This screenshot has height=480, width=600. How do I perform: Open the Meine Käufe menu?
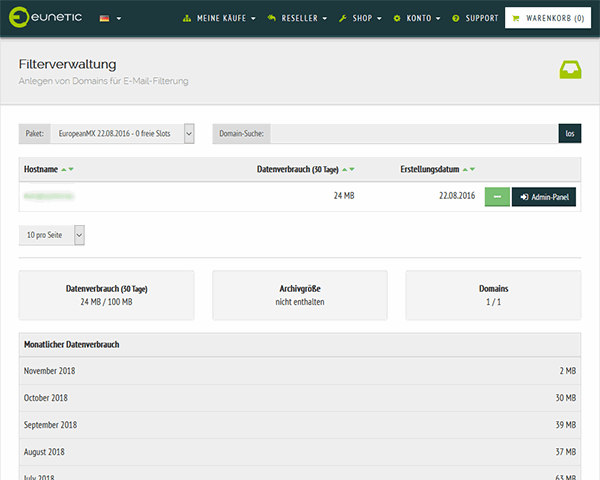click(219, 18)
